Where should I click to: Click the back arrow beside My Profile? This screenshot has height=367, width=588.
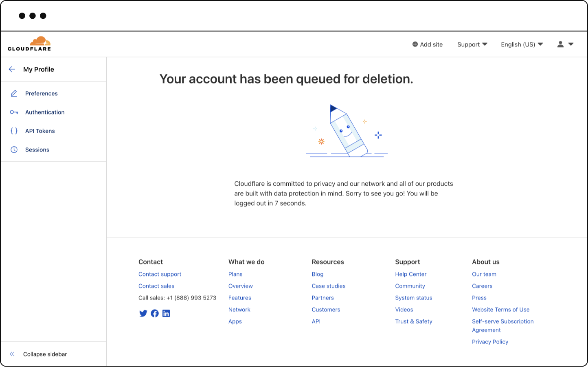(12, 69)
